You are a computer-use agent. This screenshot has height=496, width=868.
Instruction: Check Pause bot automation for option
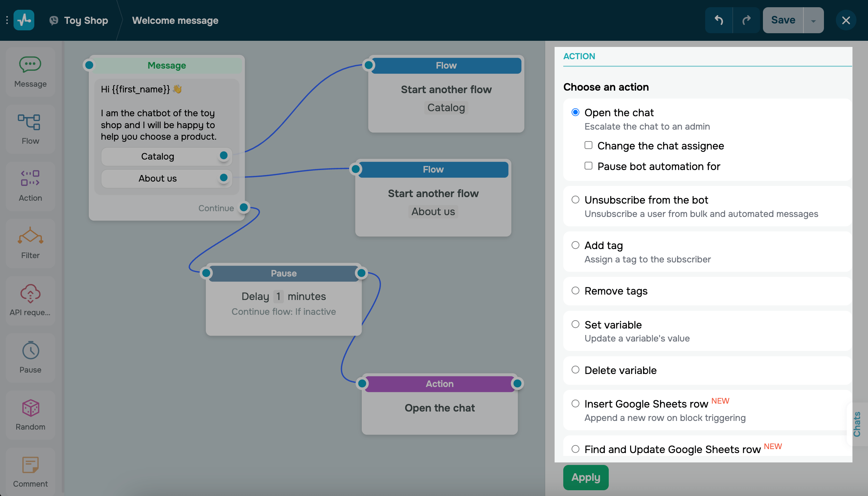click(x=589, y=166)
